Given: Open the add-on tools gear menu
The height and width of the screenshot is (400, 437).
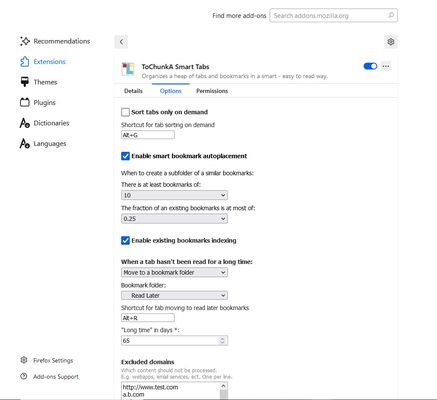Looking at the screenshot, I should pos(391,42).
